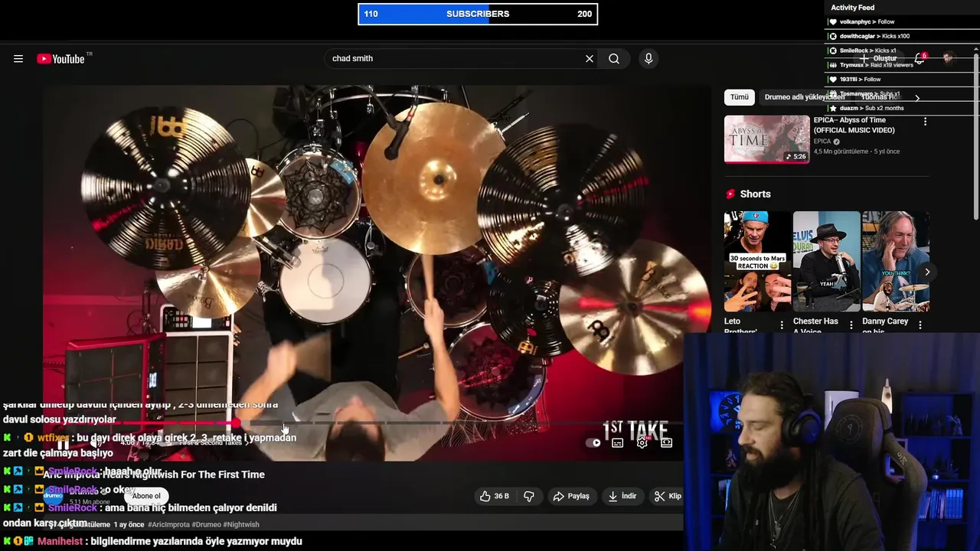The image size is (980, 551).
Task: Click video title 'Aric Improta Hears Nightwish…'
Action: pos(154,474)
